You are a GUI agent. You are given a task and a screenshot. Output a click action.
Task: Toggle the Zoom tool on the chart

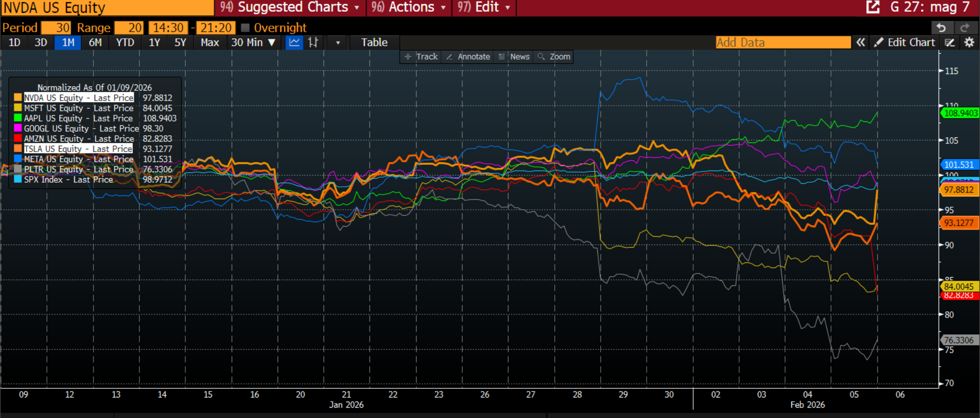click(554, 57)
